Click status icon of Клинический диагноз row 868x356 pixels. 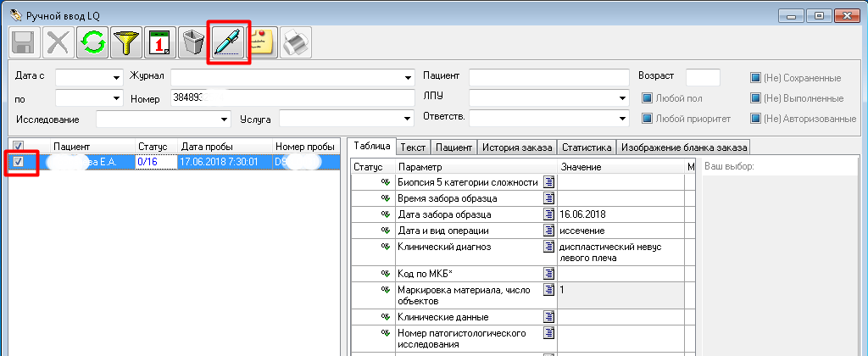(385, 246)
